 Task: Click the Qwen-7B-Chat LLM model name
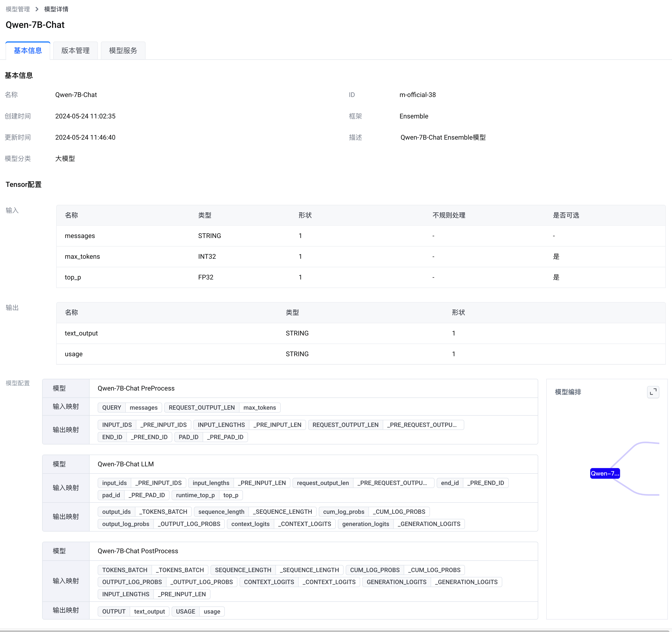click(126, 464)
